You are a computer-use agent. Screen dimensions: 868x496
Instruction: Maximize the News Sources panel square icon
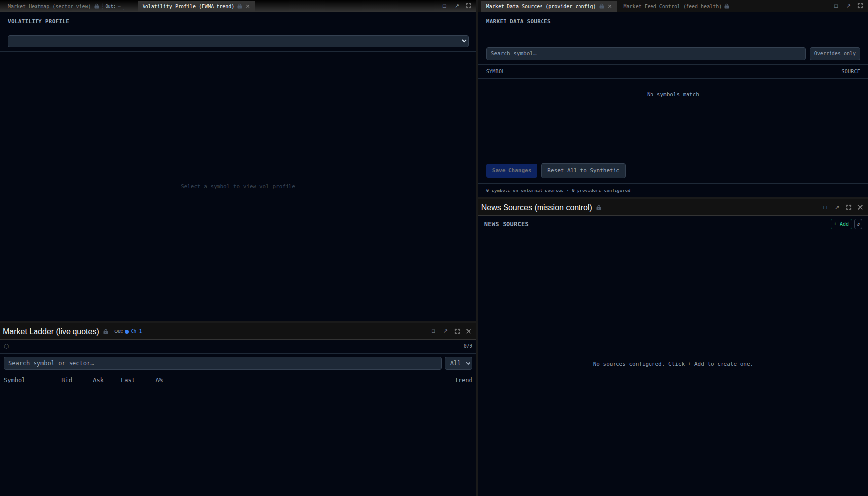(825, 208)
